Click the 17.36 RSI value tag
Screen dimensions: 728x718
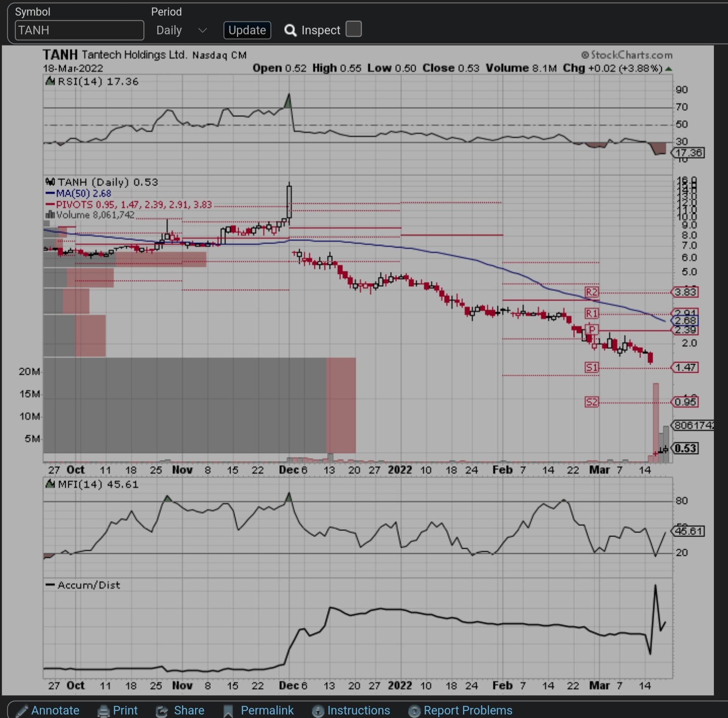(x=688, y=153)
